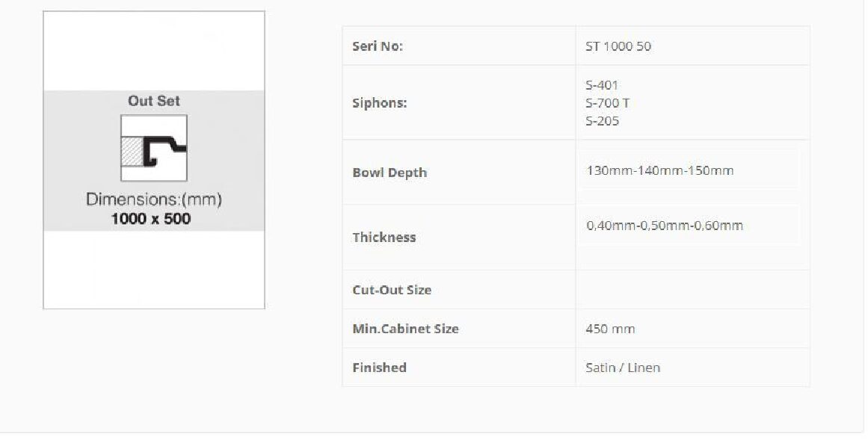Click the "Finished" row label
The height and width of the screenshot is (446, 868).
point(379,368)
